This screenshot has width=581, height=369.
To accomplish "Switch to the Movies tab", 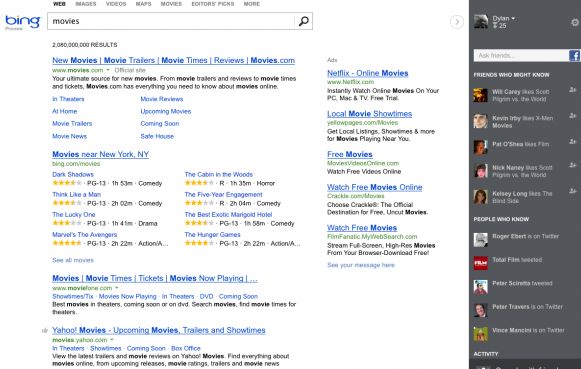I will 171,4.
